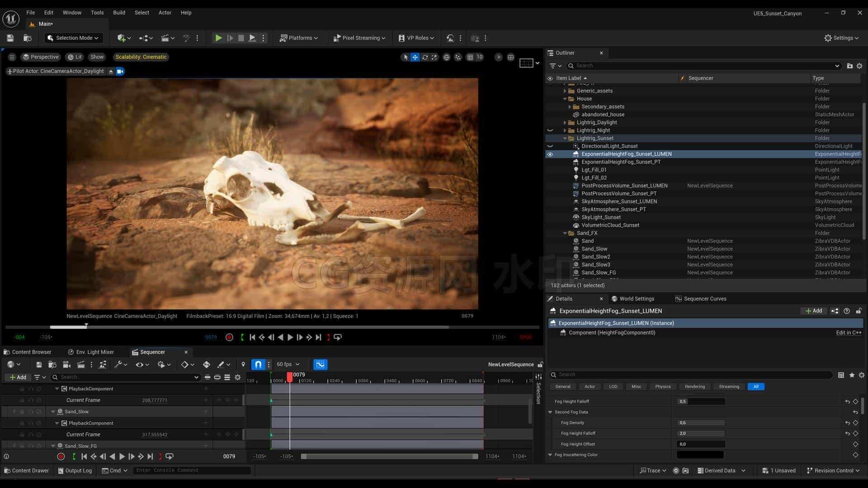868x488 pixels.
Task: Click the Fog Inscattering Color swatch
Action: click(x=700, y=455)
